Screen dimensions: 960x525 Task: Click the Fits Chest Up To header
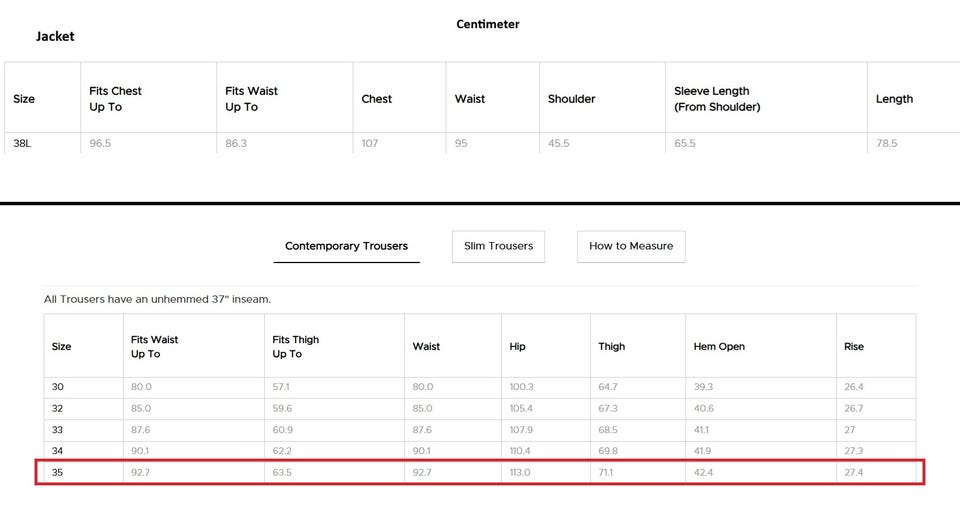(x=115, y=99)
